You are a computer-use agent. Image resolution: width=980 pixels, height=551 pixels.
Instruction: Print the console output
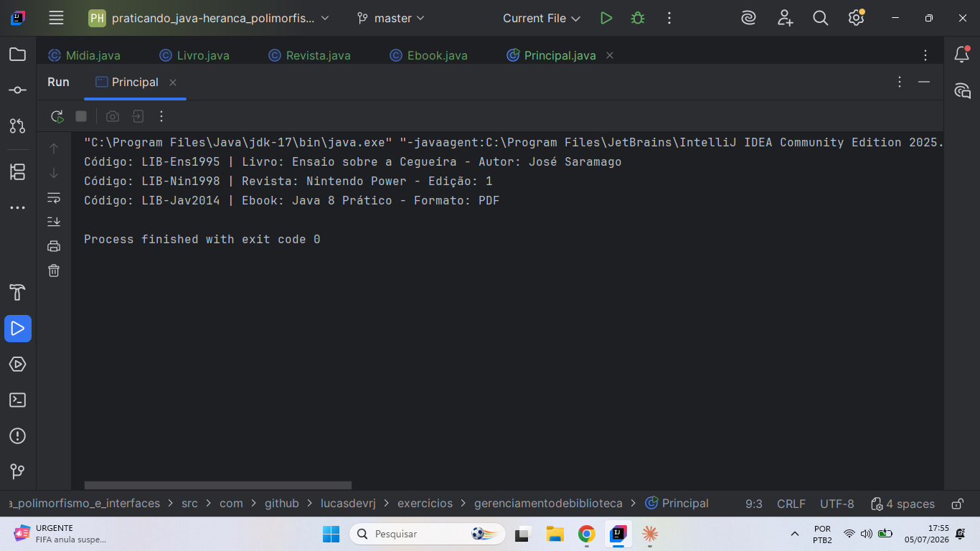pos(54,246)
